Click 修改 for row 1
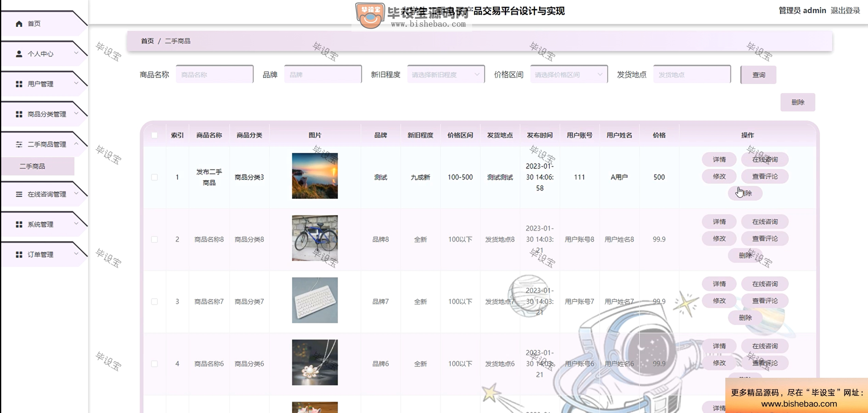Viewport: 868px width, 413px height. tap(719, 176)
